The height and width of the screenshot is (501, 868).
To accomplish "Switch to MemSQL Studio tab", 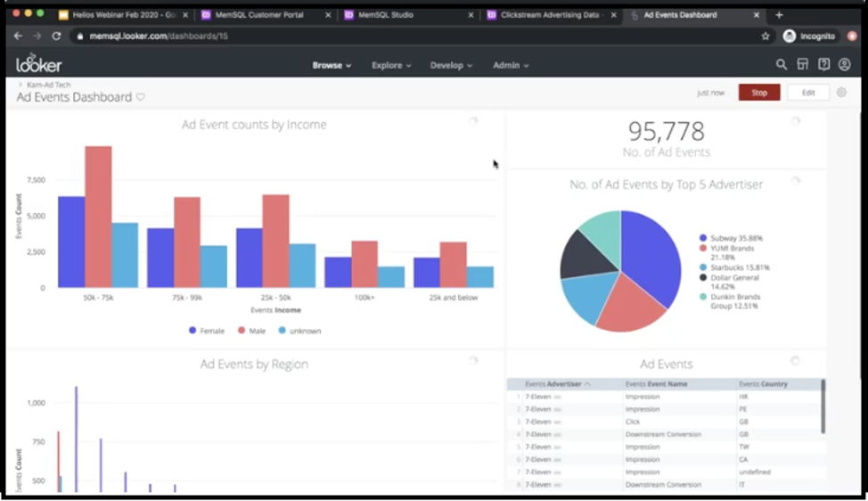I will [x=408, y=15].
